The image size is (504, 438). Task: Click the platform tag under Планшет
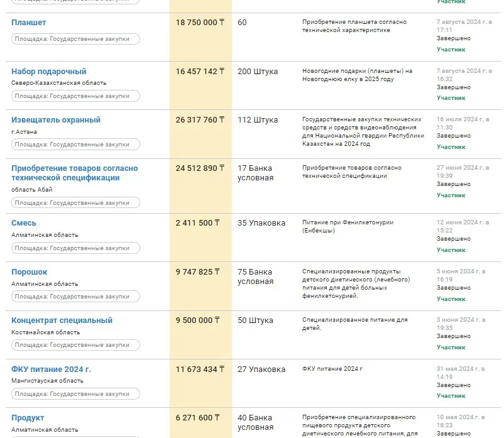(75, 39)
